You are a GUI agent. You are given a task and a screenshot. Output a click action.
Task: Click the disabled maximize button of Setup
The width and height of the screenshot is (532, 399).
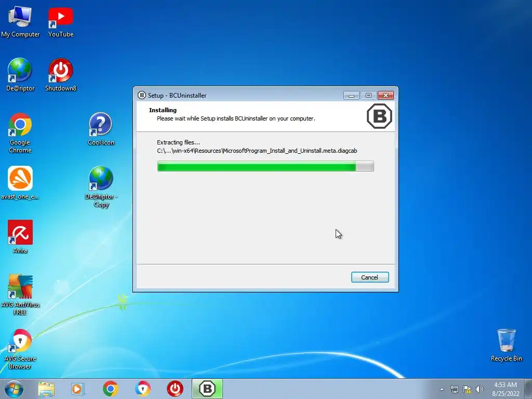(x=368, y=96)
